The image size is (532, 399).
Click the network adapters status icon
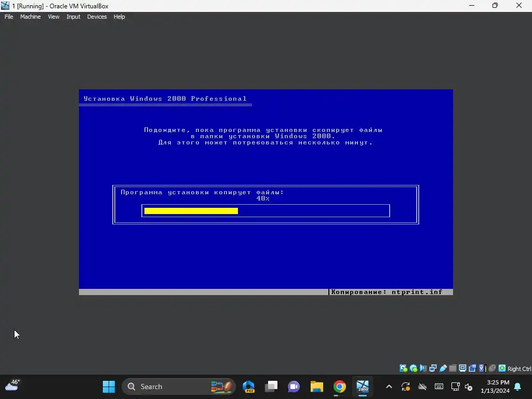433,368
